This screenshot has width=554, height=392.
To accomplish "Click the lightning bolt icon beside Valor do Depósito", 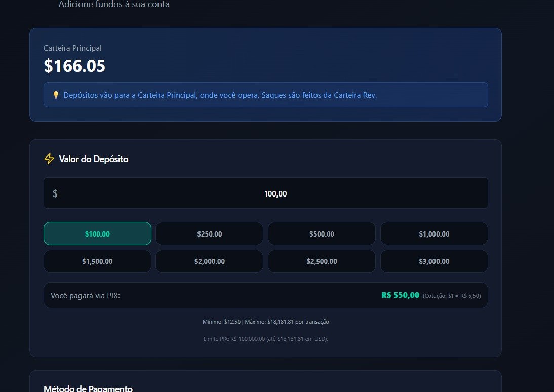I will pyautogui.click(x=49, y=159).
